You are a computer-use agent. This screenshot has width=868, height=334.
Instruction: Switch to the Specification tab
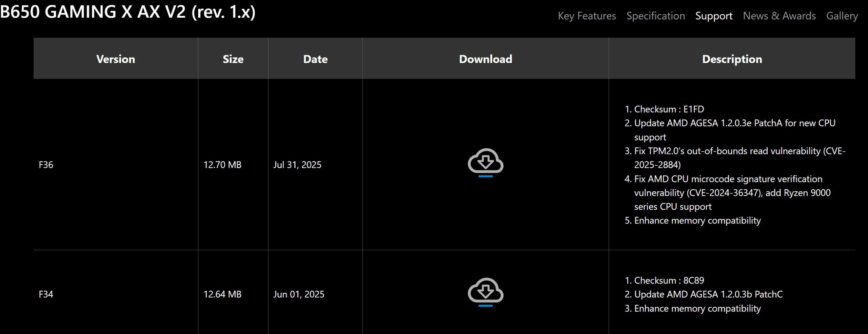[655, 16]
